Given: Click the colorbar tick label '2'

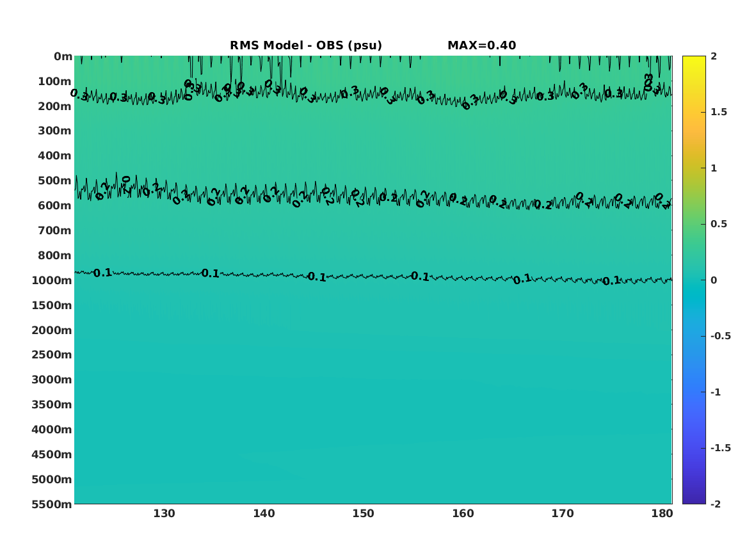Looking at the screenshot, I should pyautogui.click(x=714, y=56).
